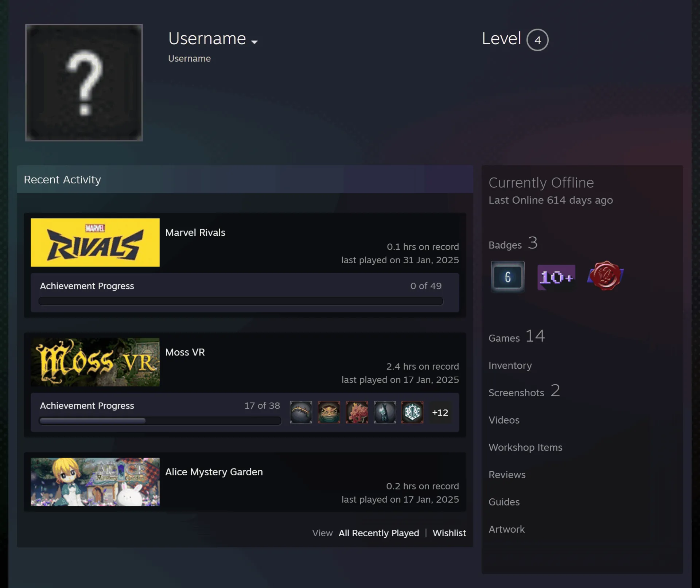Viewport: 700px width, 588px height.
Task: Click the '17 of 38' achievement count
Action: (262, 406)
